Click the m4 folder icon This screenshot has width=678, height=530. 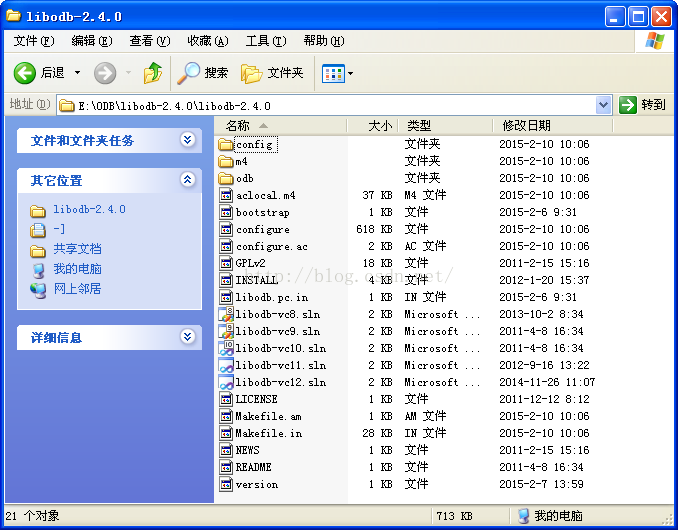click(x=226, y=161)
